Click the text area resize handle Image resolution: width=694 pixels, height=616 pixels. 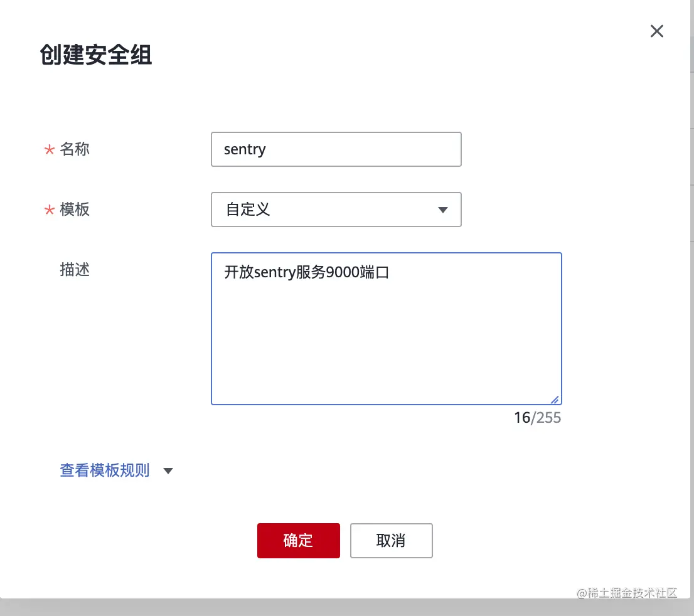[x=555, y=400]
